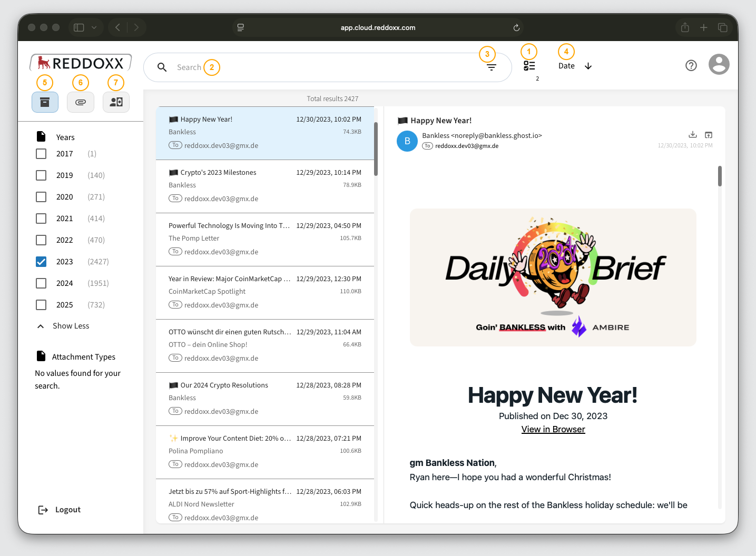This screenshot has height=556, width=756.
Task: Click the email list scrollbar
Action: point(376,150)
